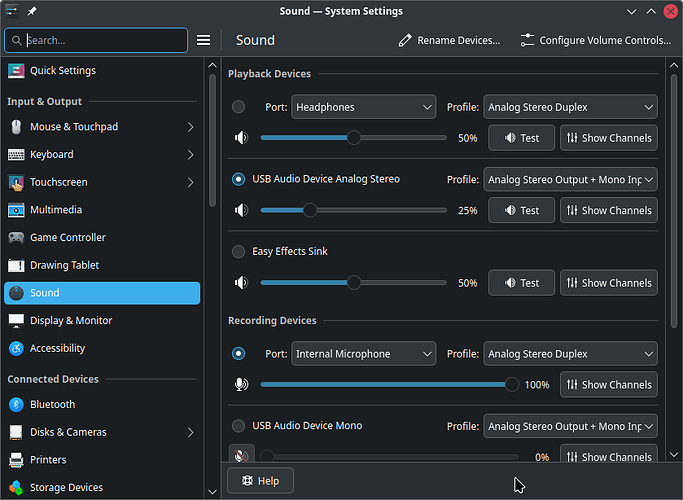Screen dimensions: 683x500
Task: Click the Headphones volume slider at 50%
Action: point(354,138)
